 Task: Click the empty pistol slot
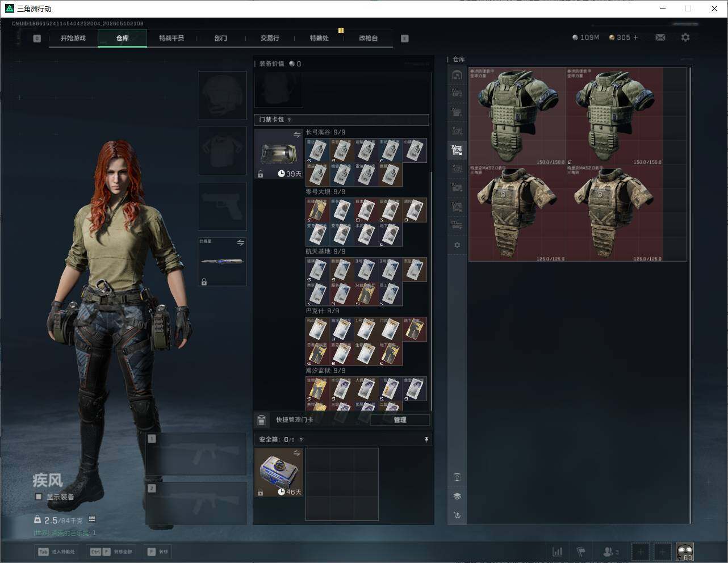pos(223,207)
